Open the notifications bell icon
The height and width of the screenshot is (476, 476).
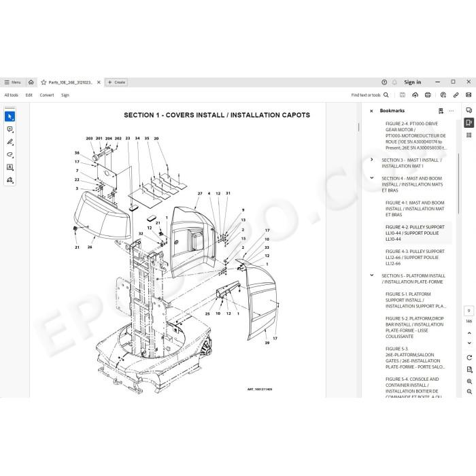[394, 82]
